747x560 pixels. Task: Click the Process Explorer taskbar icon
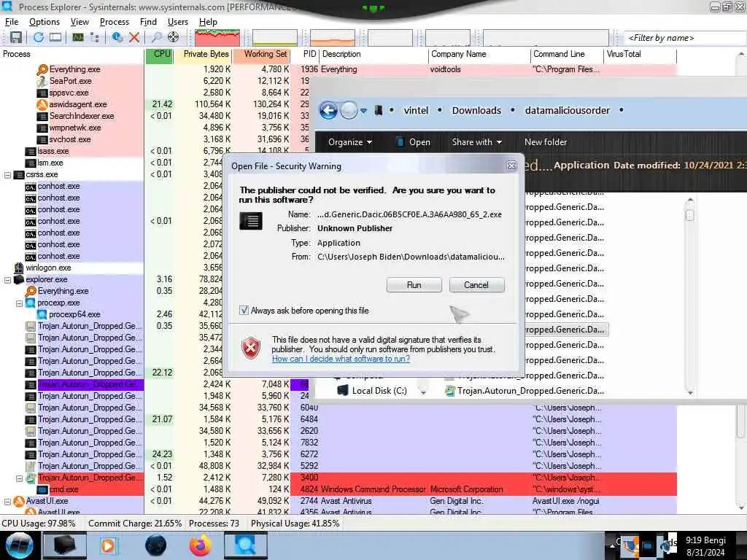[x=245, y=545]
